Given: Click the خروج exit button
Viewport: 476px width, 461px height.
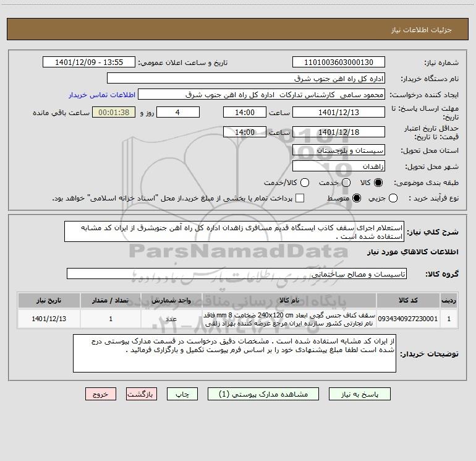Looking at the screenshot, I should [101, 394].
